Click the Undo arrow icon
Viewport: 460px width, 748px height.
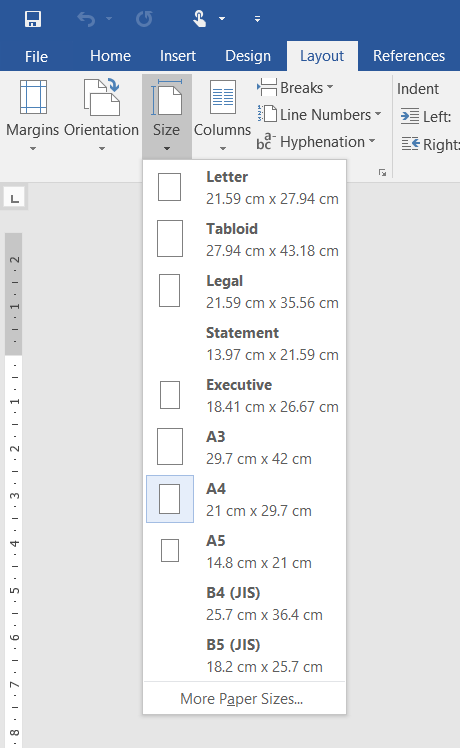(86, 19)
